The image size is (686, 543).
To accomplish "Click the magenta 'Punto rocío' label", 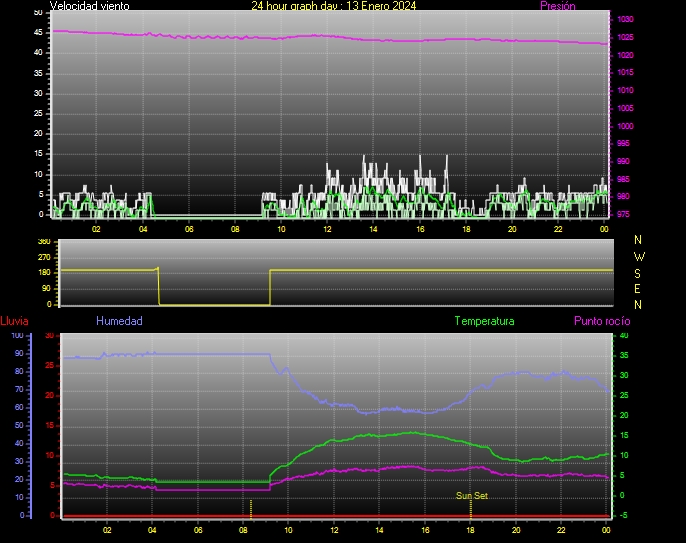I will (x=602, y=321).
